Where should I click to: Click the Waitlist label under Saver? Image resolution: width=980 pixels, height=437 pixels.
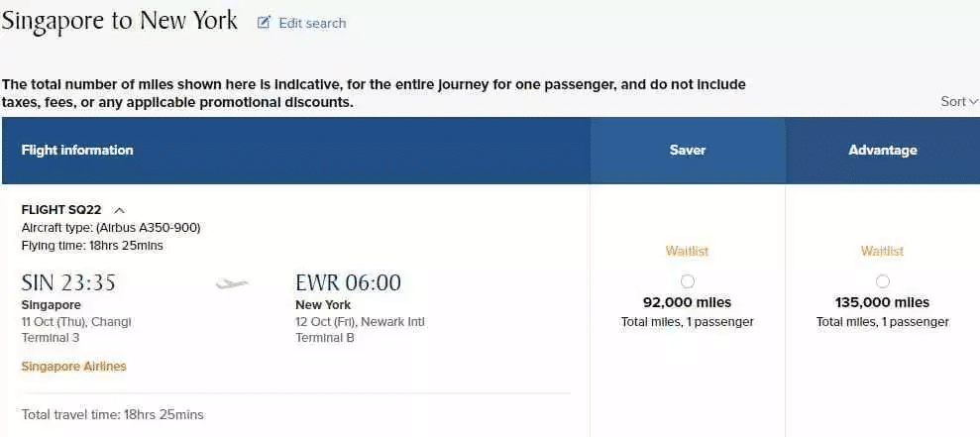click(x=688, y=252)
